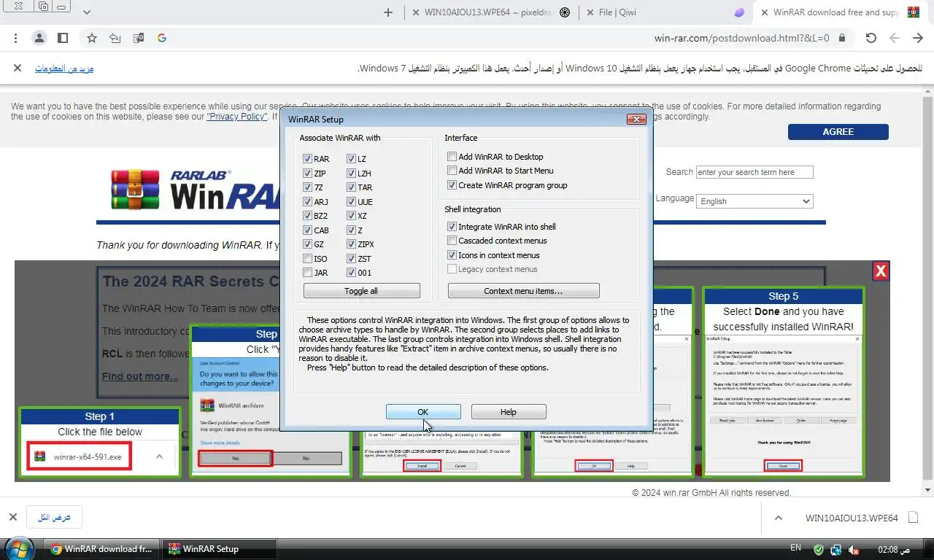The image size is (934, 560).
Task: Enable the ISO association checkbox
Action: point(307,259)
